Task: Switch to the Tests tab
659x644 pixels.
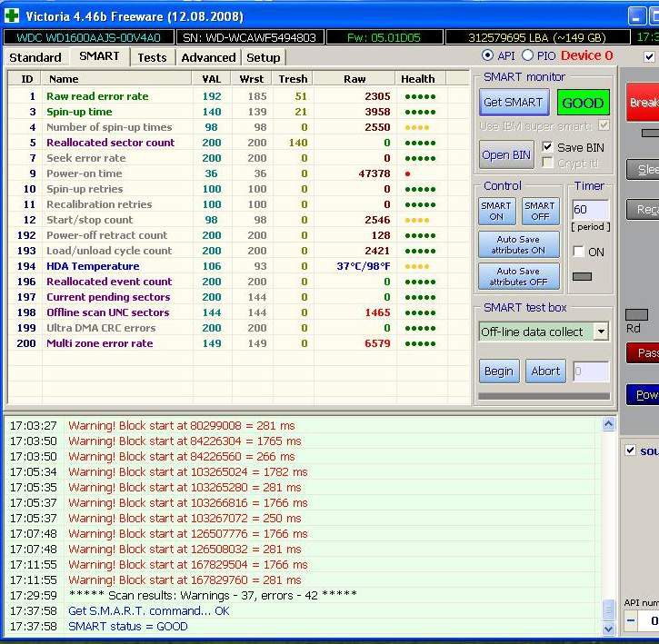Action: 152,57
